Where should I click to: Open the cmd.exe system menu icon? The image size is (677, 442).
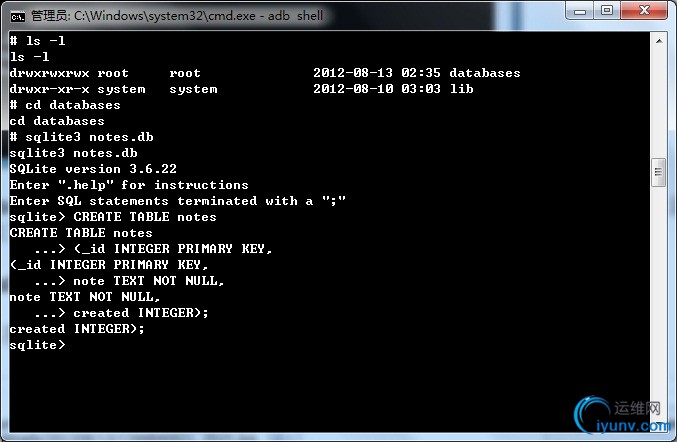pyautogui.click(x=18, y=16)
